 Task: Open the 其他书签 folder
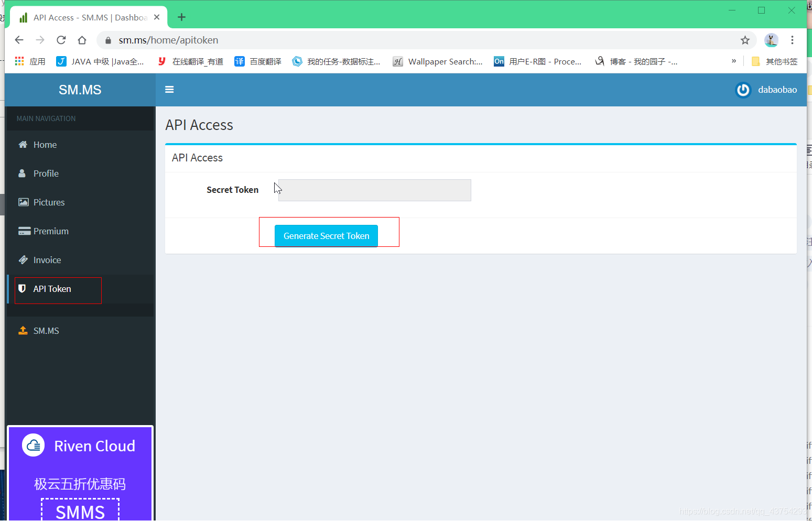coord(774,61)
